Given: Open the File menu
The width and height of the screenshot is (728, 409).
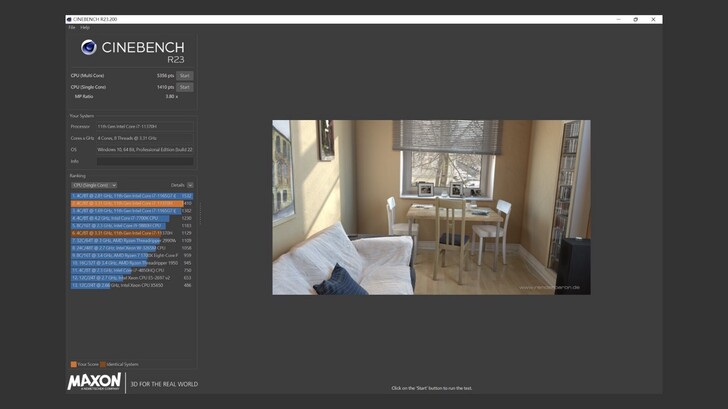Looking at the screenshot, I should [72, 27].
